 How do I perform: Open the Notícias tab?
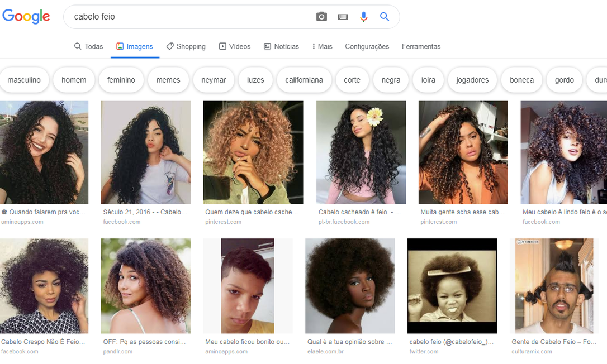coord(281,46)
